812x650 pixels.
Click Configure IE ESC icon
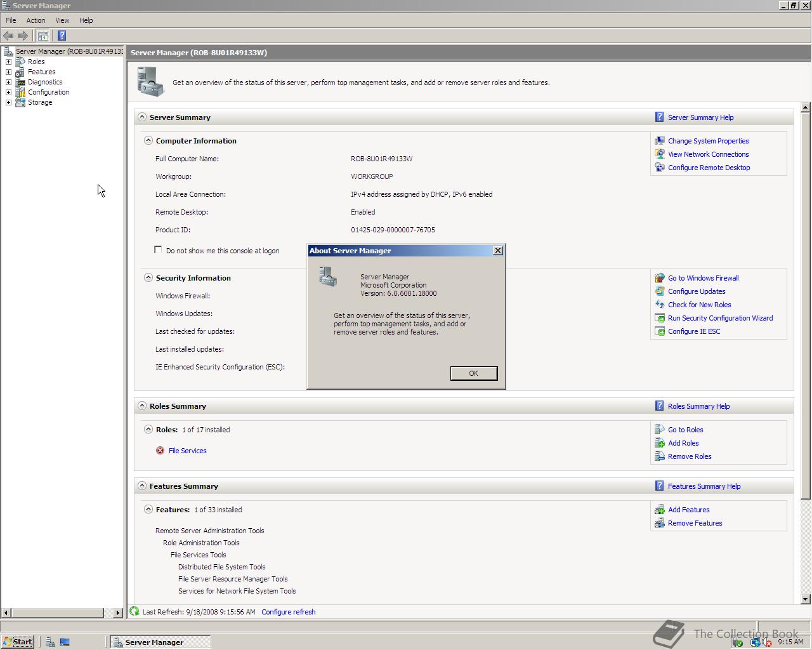tap(660, 331)
